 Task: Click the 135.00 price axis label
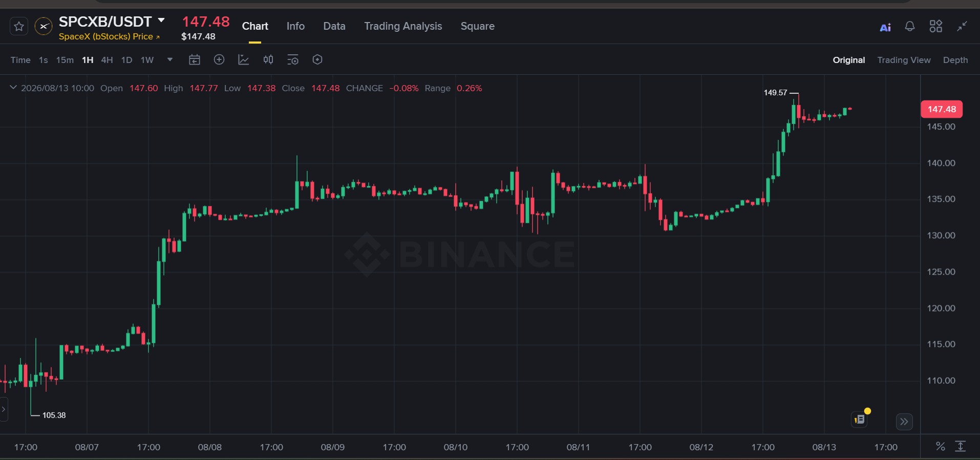coord(941,199)
